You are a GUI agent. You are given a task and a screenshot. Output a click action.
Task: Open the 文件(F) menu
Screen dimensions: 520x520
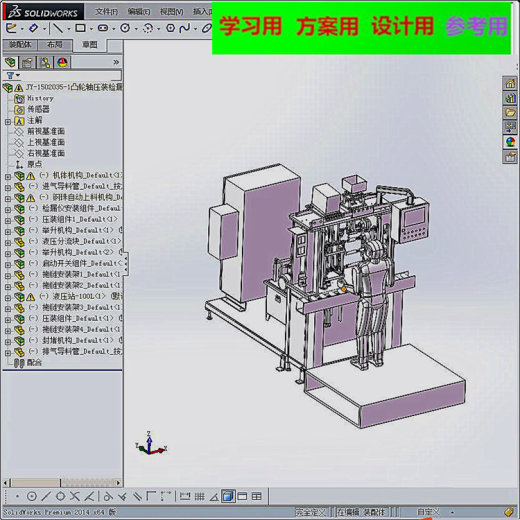(106, 12)
